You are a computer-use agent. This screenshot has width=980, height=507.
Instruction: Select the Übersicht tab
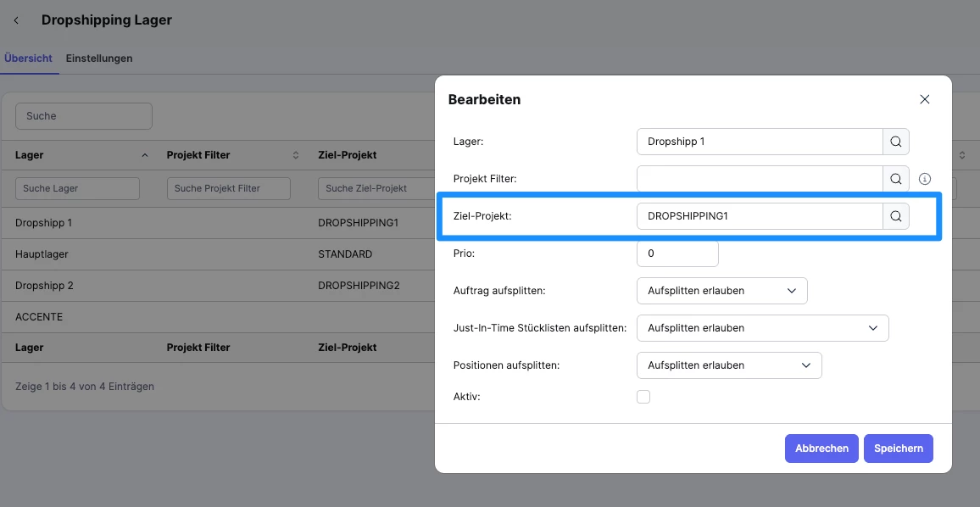click(28, 58)
